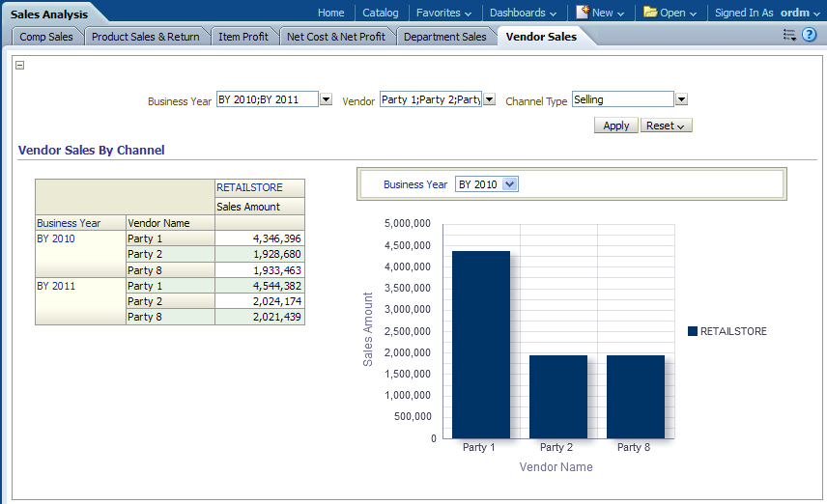827x504 pixels.
Task: Click the Help question mark icon
Action: tap(810, 35)
